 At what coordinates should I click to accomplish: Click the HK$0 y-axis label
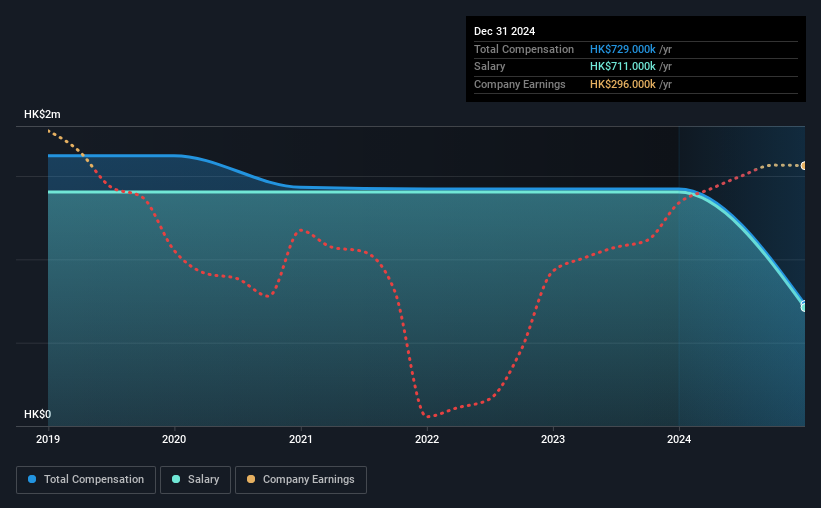pyautogui.click(x=38, y=414)
